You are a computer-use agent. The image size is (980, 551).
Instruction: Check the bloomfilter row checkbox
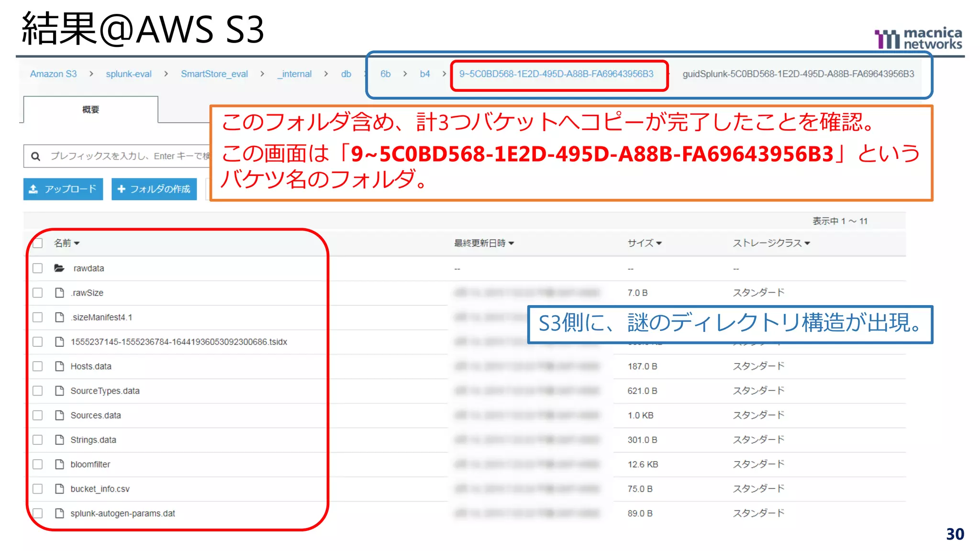tap(38, 464)
